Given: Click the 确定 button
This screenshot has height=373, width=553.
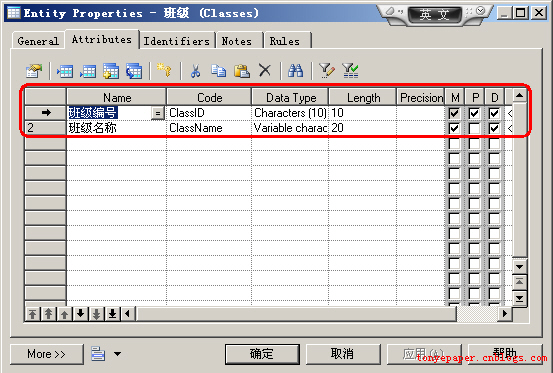Looking at the screenshot, I should (x=262, y=354).
